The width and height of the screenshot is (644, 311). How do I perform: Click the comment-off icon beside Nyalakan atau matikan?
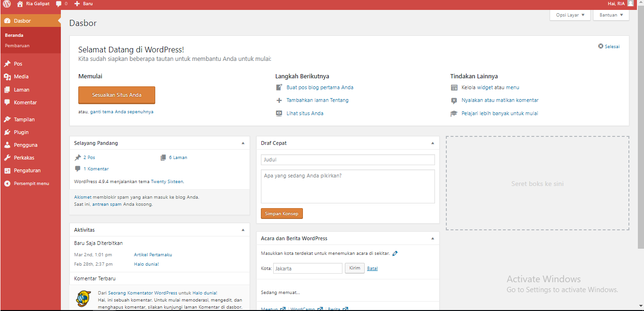click(x=454, y=100)
